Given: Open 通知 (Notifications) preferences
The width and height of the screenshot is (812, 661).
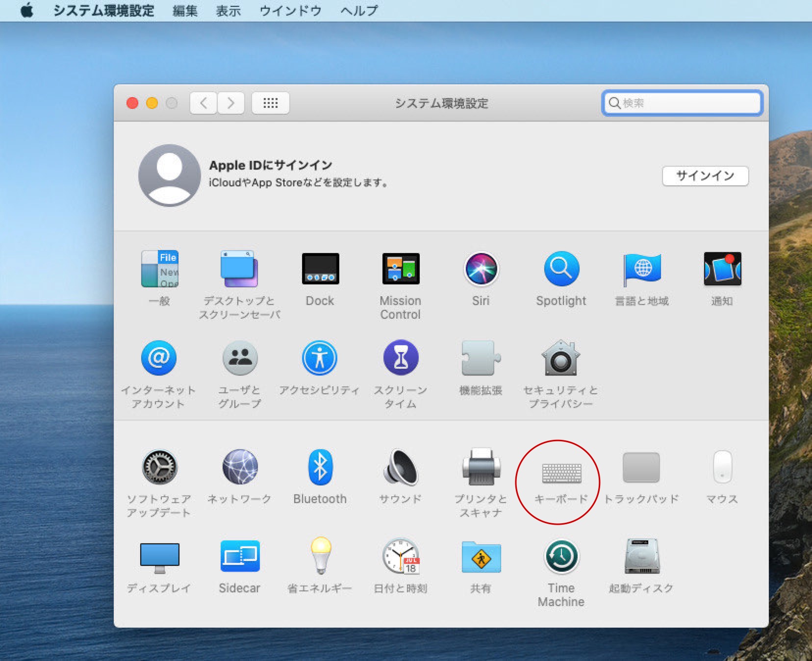Looking at the screenshot, I should pos(722,269).
